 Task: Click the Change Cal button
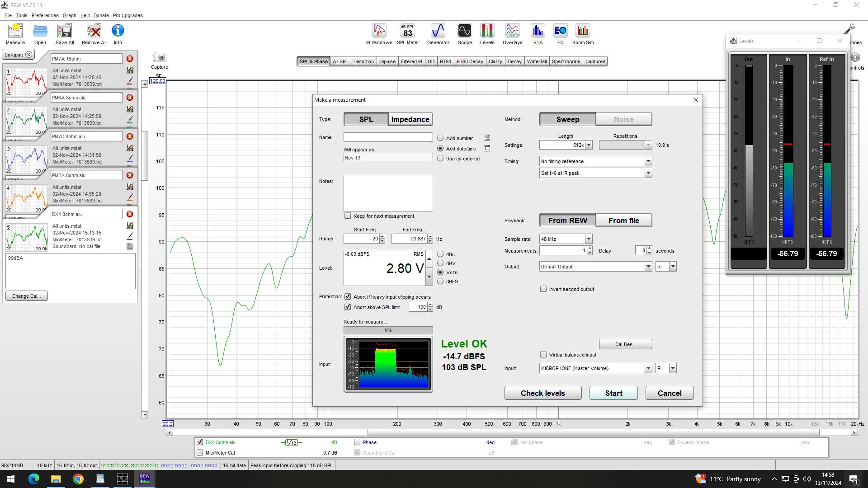click(26, 296)
